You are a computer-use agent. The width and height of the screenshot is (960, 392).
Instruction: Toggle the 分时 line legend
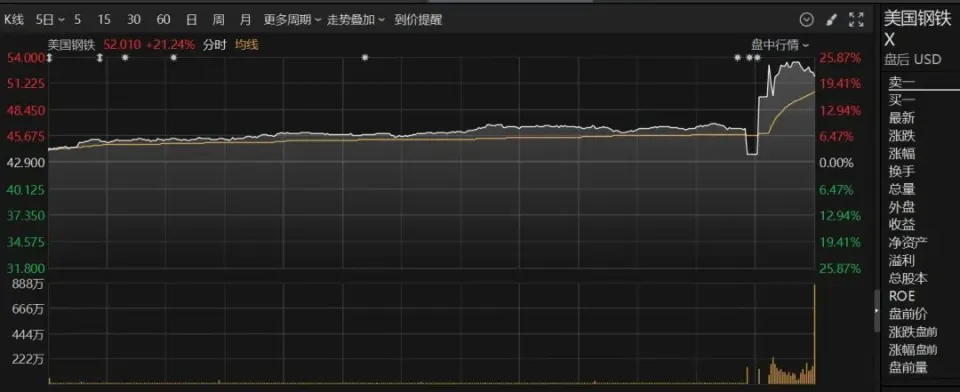click(215, 44)
